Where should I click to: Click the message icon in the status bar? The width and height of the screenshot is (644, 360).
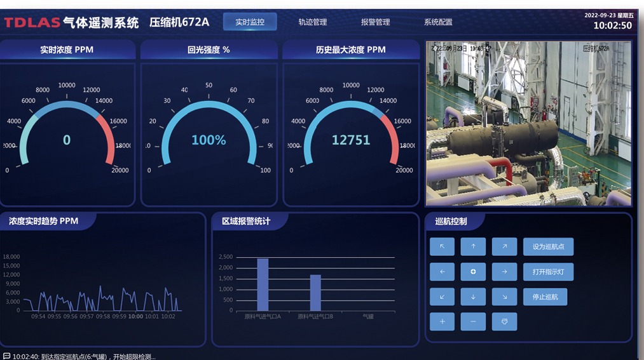coord(6,356)
